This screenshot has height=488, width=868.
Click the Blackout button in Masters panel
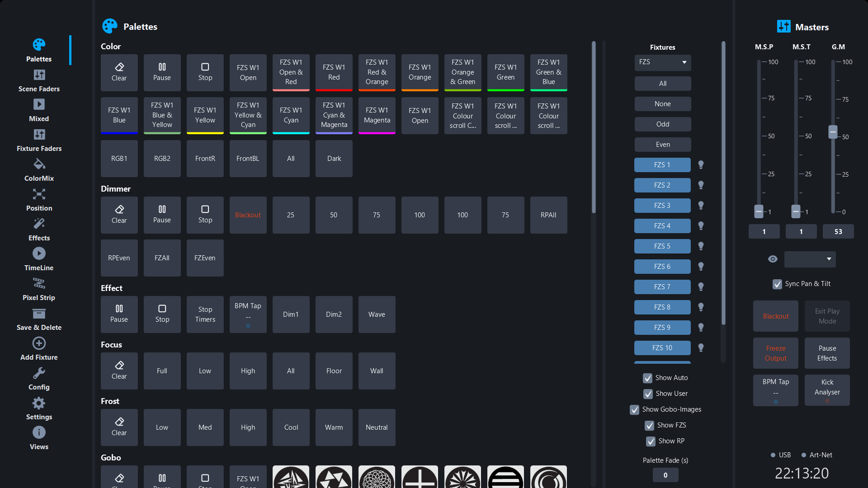pyautogui.click(x=775, y=316)
